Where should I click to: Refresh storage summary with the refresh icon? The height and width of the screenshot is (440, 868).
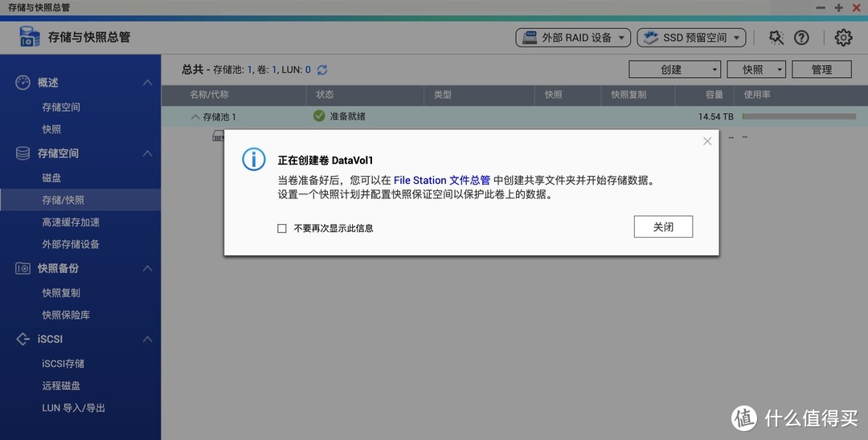[x=322, y=70]
